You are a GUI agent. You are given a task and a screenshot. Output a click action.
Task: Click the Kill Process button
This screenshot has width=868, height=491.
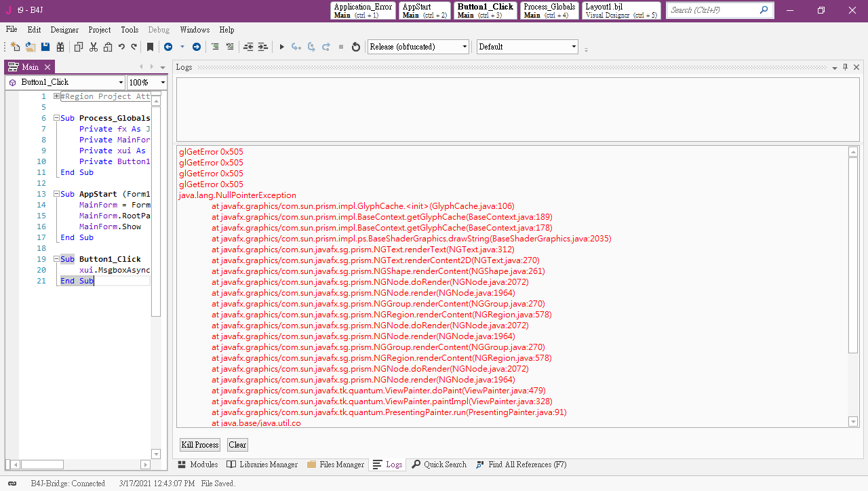tap(200, 445)
